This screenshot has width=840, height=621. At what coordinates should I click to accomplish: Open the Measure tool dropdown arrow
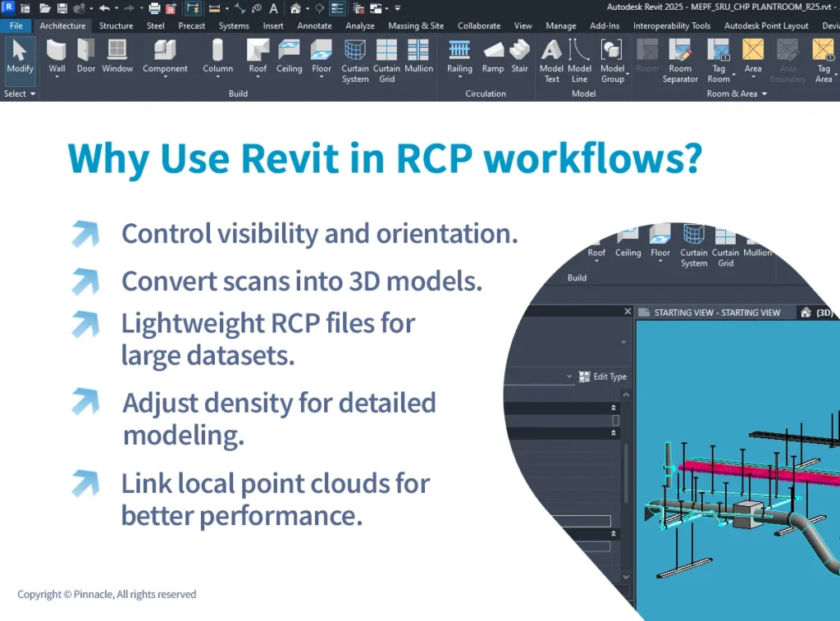coord(227,8)
